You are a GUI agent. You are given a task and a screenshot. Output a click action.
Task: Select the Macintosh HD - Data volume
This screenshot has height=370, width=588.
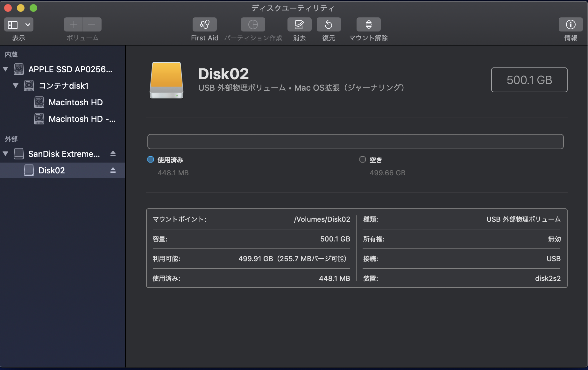coord(82,119)
